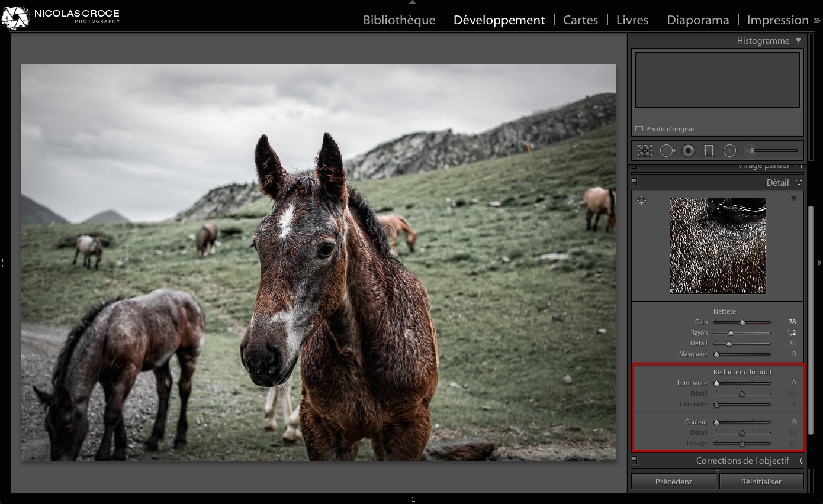Expand the Détail preview disclosure triangle
Screen dimensions: 823x504
[793, 199]
